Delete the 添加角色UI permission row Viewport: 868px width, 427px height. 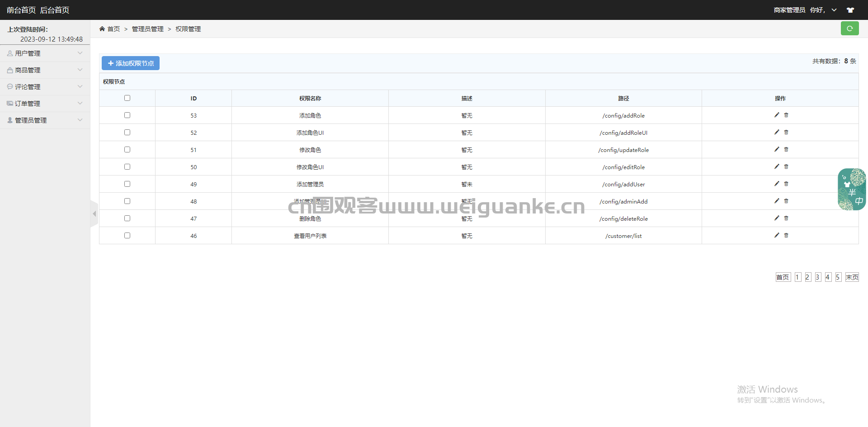click(x=786, y=132)
